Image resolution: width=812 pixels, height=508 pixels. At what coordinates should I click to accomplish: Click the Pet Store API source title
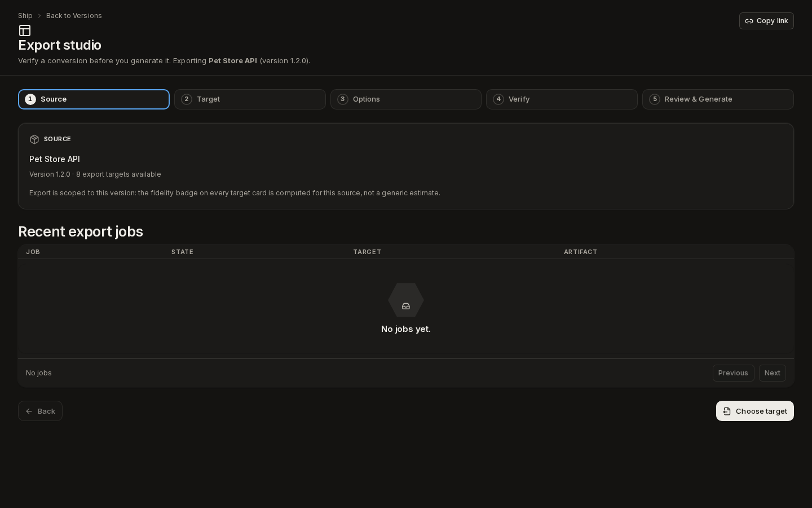(55, 159)
